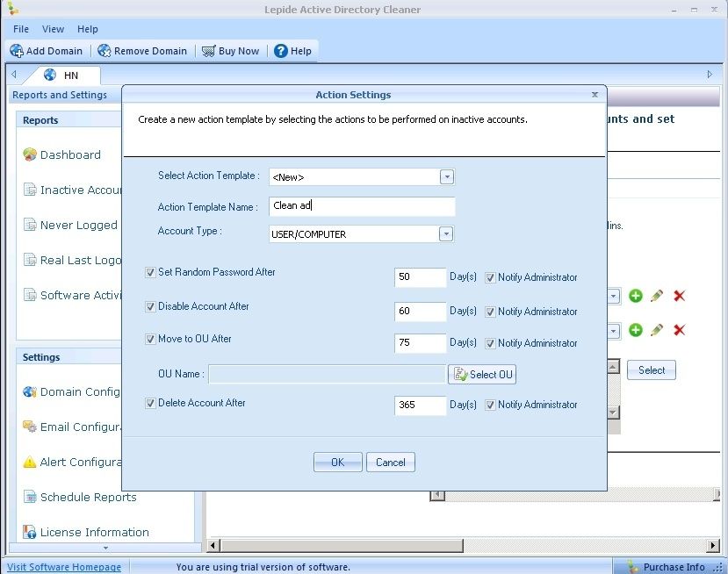Open Alert Configuration warning icon
The height and width of the screenshot is (574, 728).
pos(30,463)
